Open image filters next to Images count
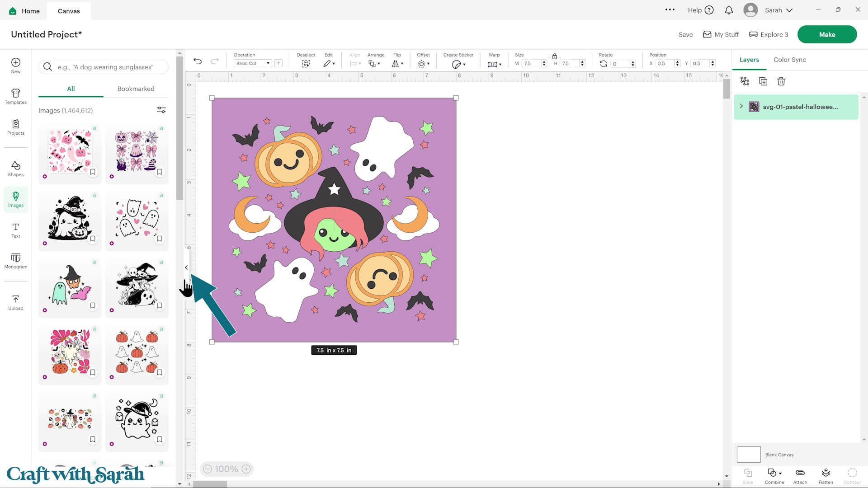 (161, 110)
